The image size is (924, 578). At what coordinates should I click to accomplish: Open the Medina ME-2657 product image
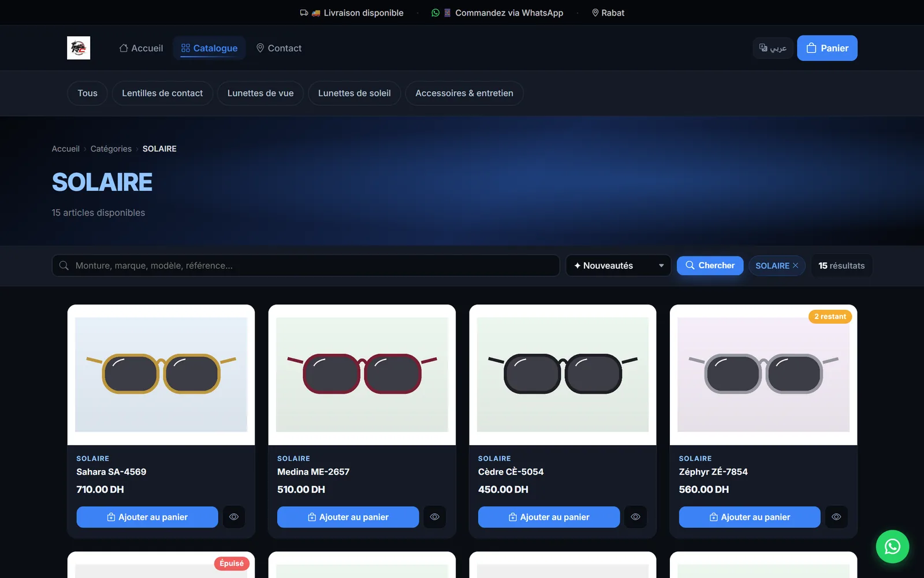tap(362, 375)
